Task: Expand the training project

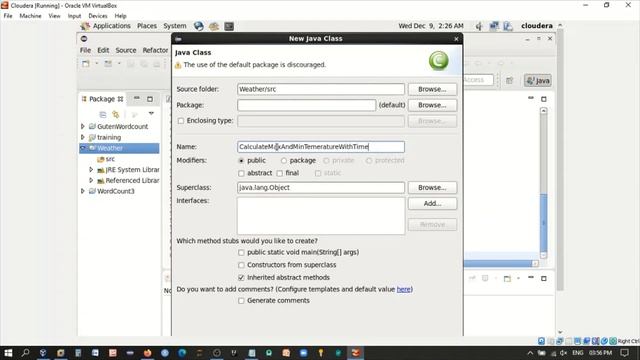Action: pyautogui.click(x=83, y=137)
